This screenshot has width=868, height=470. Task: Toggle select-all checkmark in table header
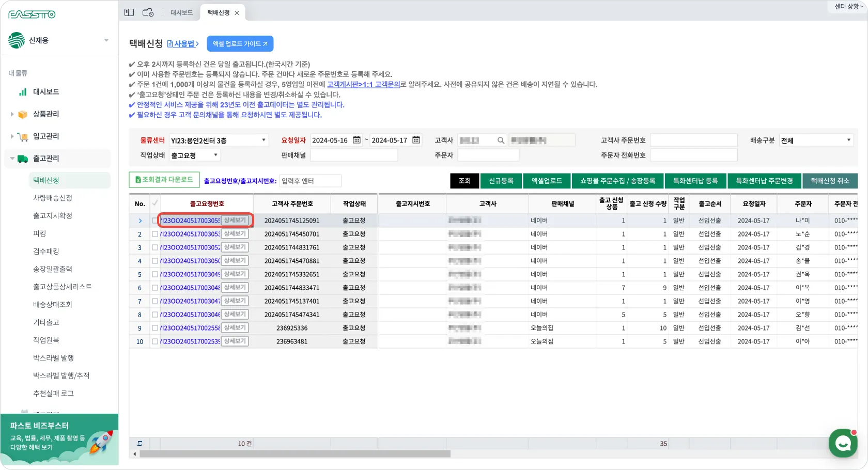pos(154,203)
